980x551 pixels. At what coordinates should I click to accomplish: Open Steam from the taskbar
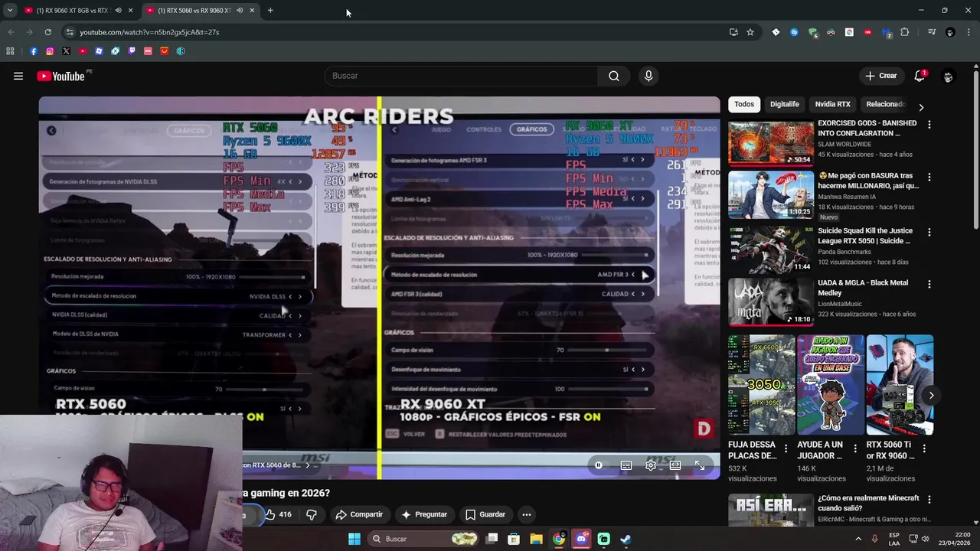(626, 539)
